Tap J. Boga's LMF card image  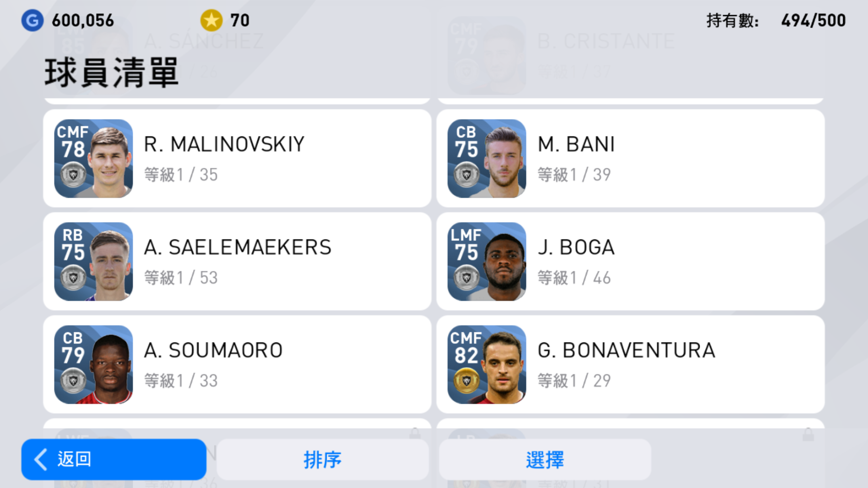point(487,261)
